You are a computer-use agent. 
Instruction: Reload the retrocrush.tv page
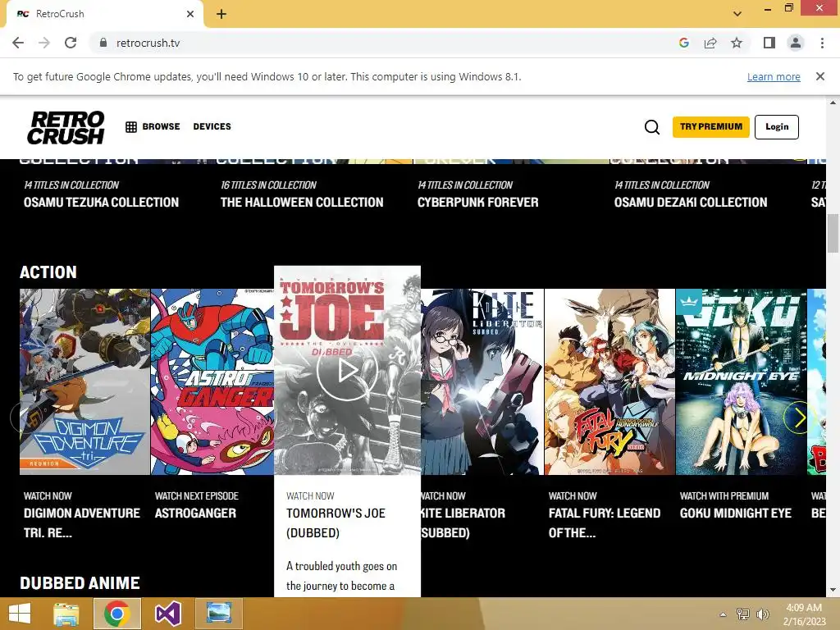[x=71, y=43]
